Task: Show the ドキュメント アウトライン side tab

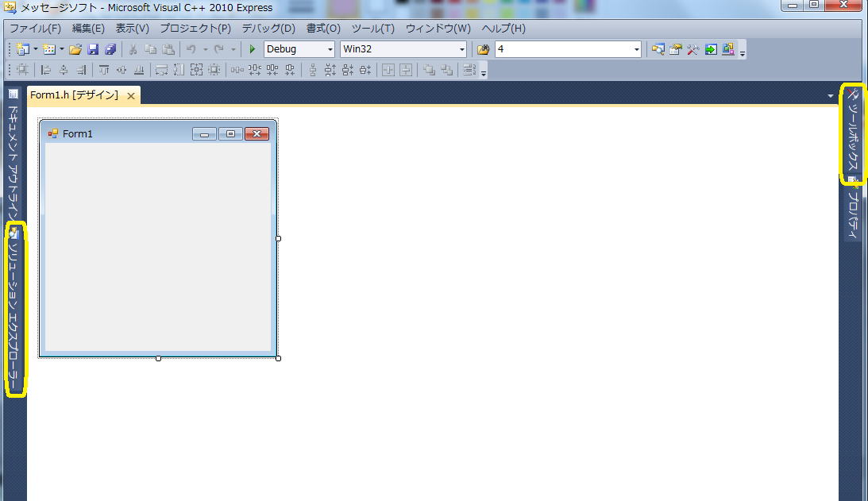Action: (x=14, y=156)
